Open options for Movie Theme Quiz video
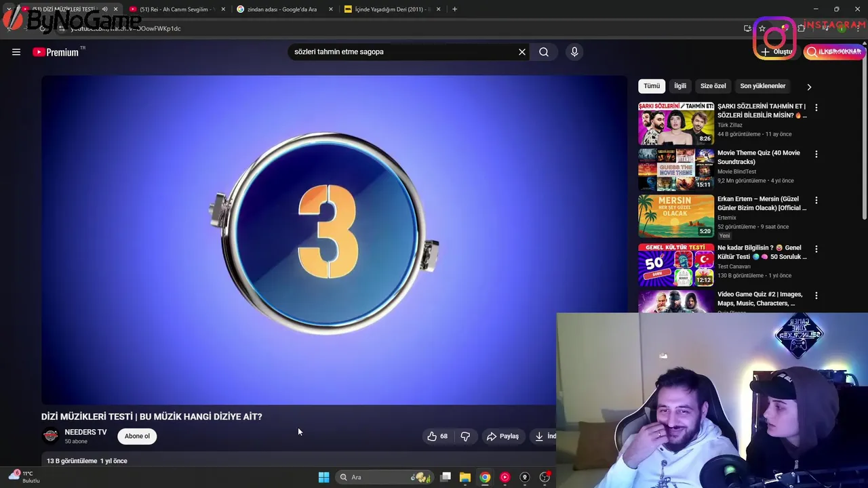Image resolution: width=868 pixels, height=488 pixels. [816, 155]
